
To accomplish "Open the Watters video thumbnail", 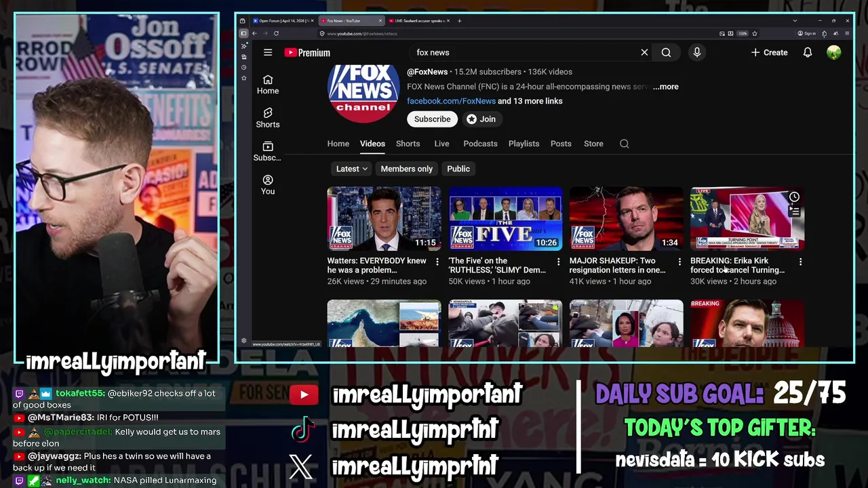I will pos(384,219).
